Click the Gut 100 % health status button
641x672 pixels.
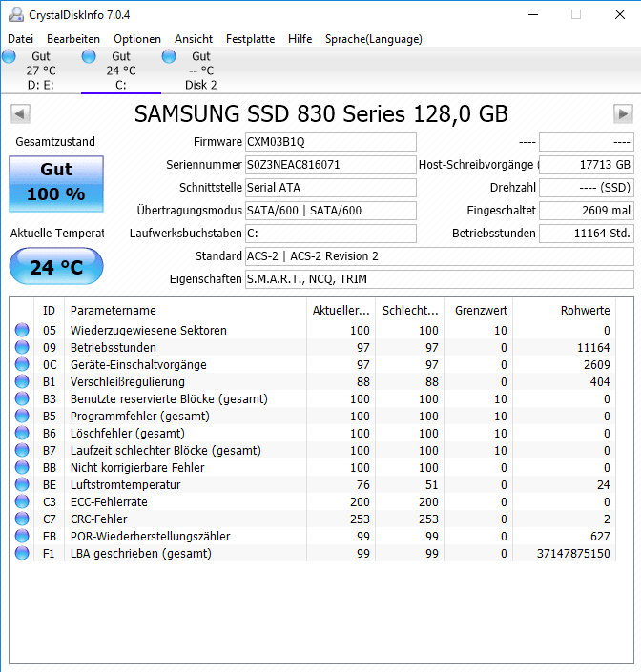click(x=56, y=183)
